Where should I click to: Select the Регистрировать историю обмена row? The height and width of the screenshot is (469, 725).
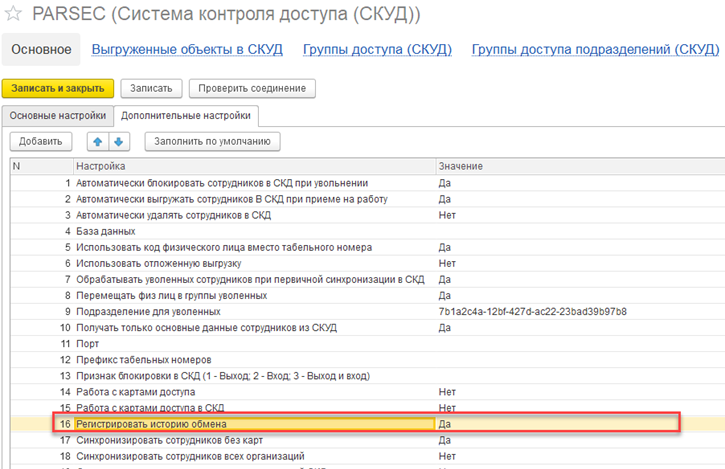coord(254,424)
